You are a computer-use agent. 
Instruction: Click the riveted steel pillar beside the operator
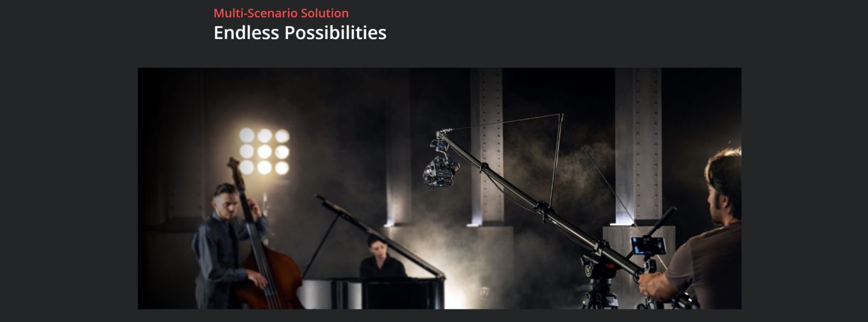[x=639, y=146]
